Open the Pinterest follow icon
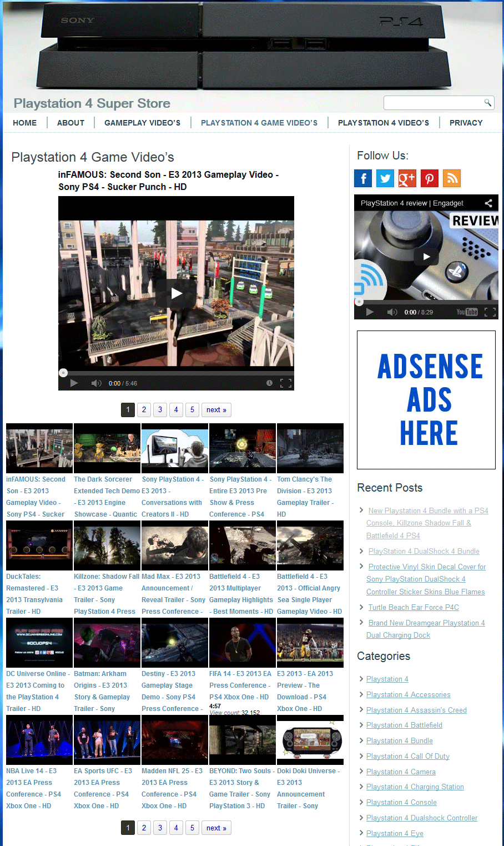Viewport: 504px width, 846px height. 429,178
